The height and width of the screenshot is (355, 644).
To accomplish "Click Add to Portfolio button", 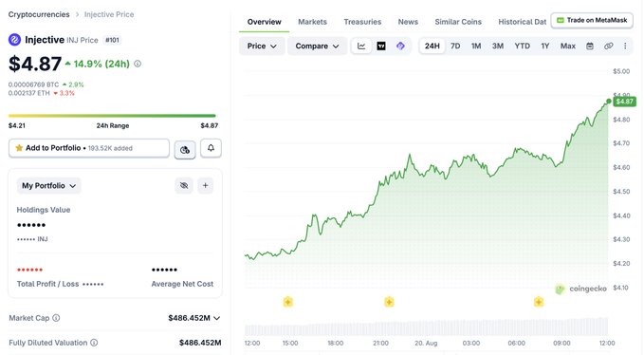I will (89, 148).
